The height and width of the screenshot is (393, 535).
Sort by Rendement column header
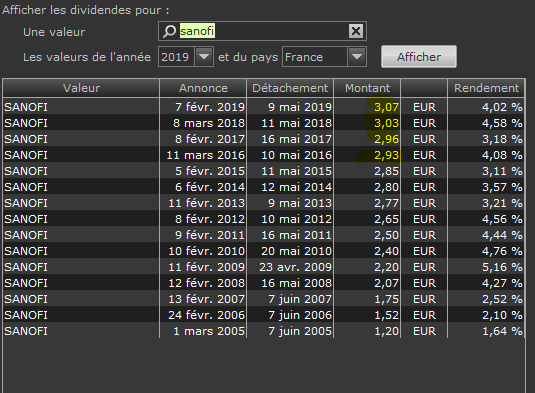pos(486,88)
